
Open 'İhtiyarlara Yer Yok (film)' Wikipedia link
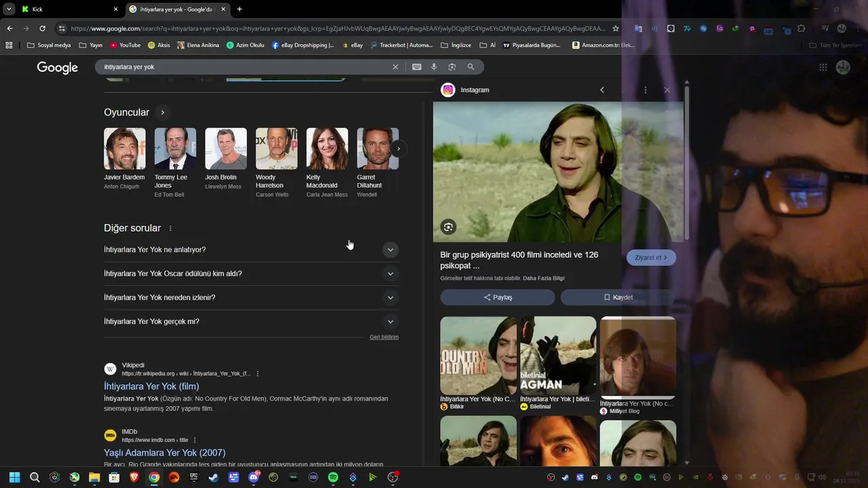tap(151, 386)
